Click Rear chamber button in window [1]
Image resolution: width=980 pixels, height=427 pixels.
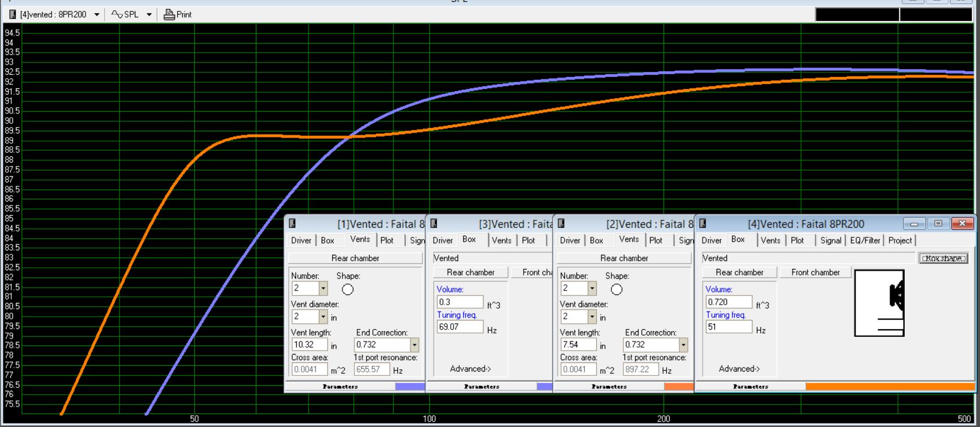pyautogui.click(x=356, y=258)
